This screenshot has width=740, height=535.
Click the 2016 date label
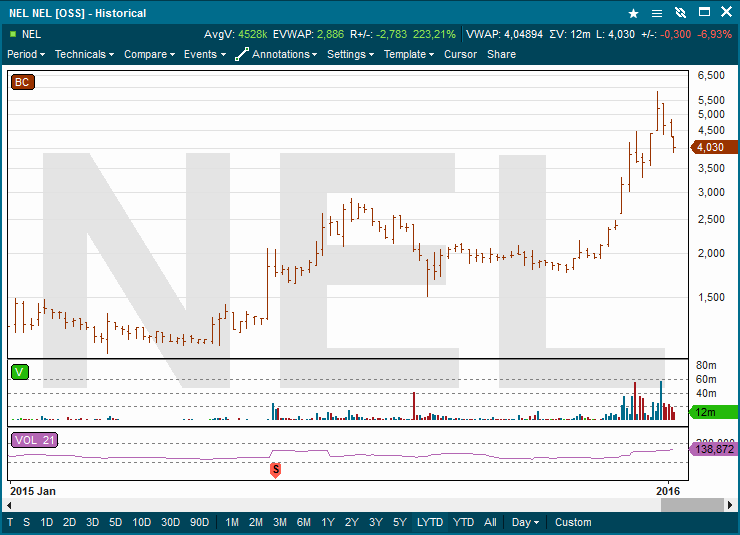[668, 491]
